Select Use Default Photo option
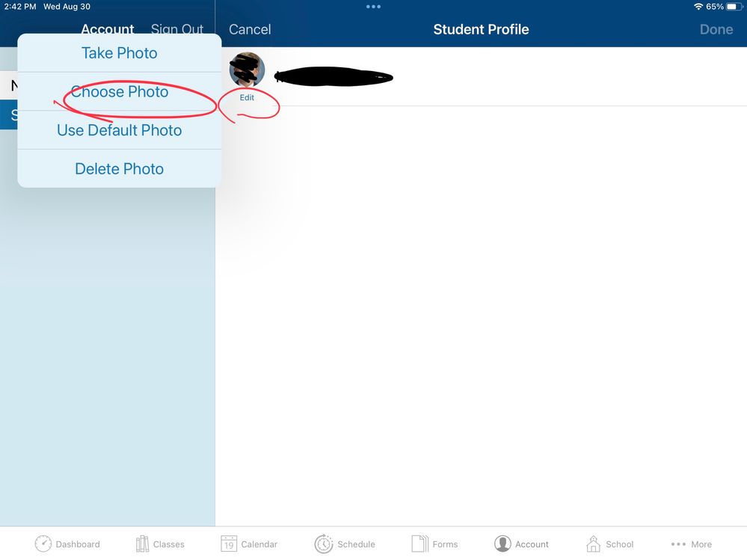The image size is (747, 560). click(x=120, y=130)
